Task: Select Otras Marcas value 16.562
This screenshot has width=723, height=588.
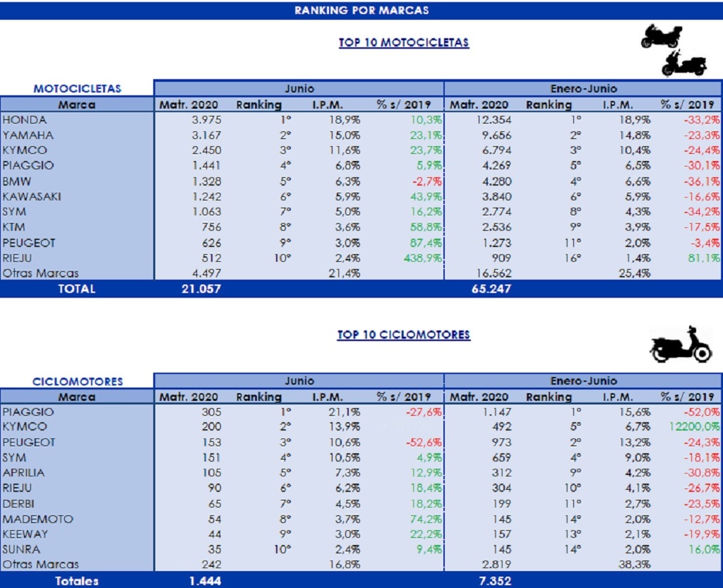Action: pos(494,273)
